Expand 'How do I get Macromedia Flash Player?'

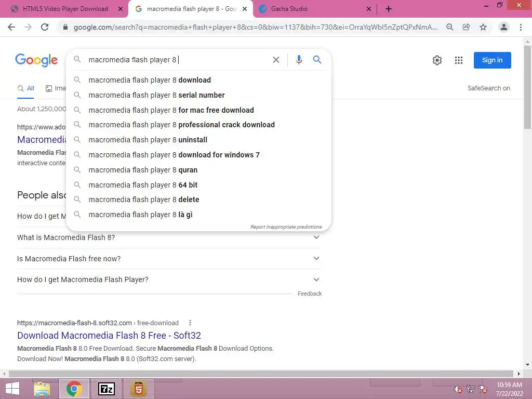(x=169, y=280)
